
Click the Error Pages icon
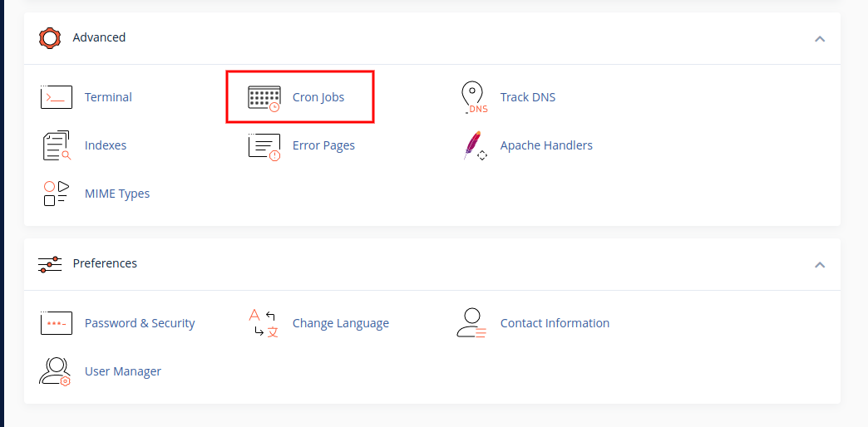point(264,145)
